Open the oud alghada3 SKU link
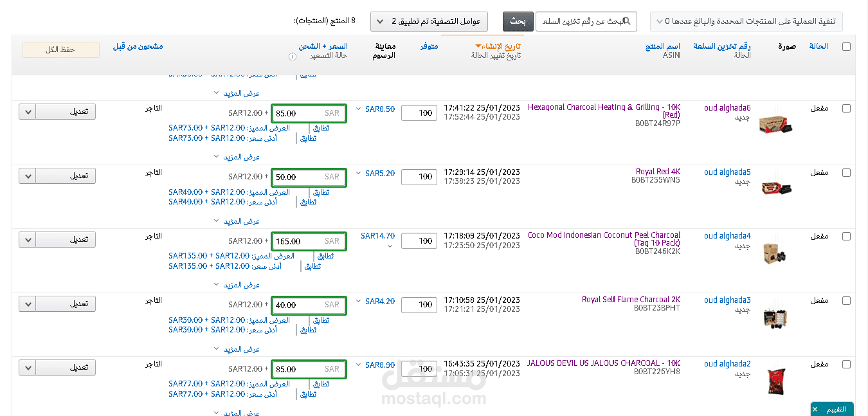The width and height of the screenshot is (868, 416). pos(727,300)
